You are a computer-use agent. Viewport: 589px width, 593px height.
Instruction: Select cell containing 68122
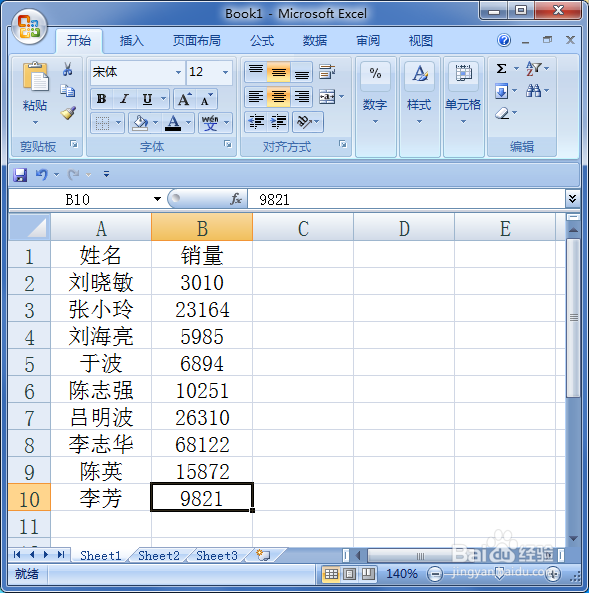[x=202, y=444]
